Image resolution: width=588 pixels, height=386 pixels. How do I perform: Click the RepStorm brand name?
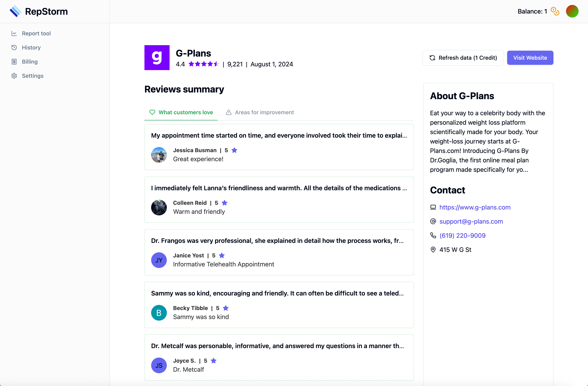coord(47,11)
